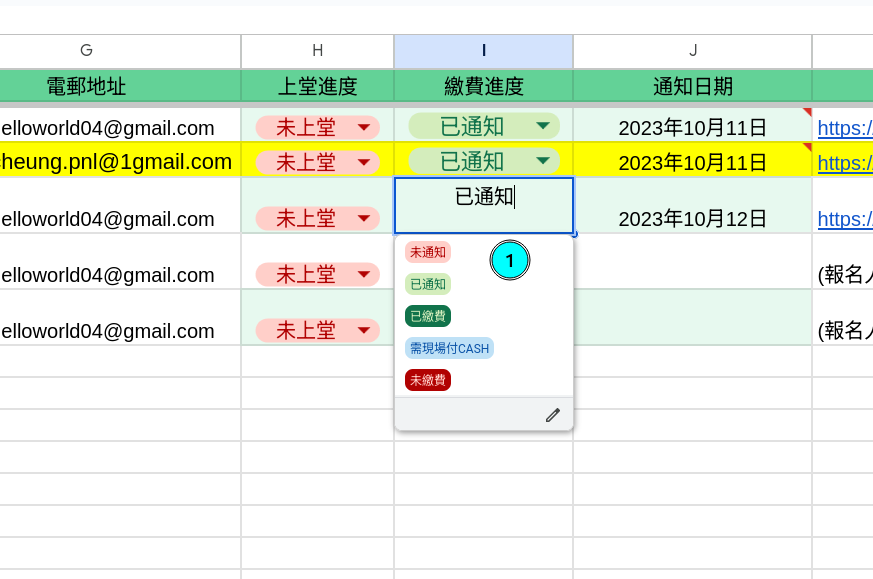Choose the dark green 已繳費 option
The image size is (873, 579).
pyautogui.click(x=428, y=316)
